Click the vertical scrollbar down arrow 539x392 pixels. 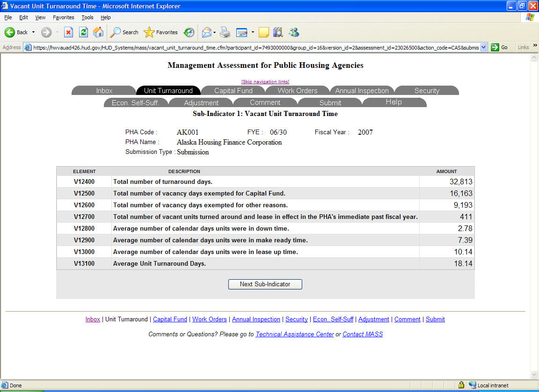[x=534, y=375]
